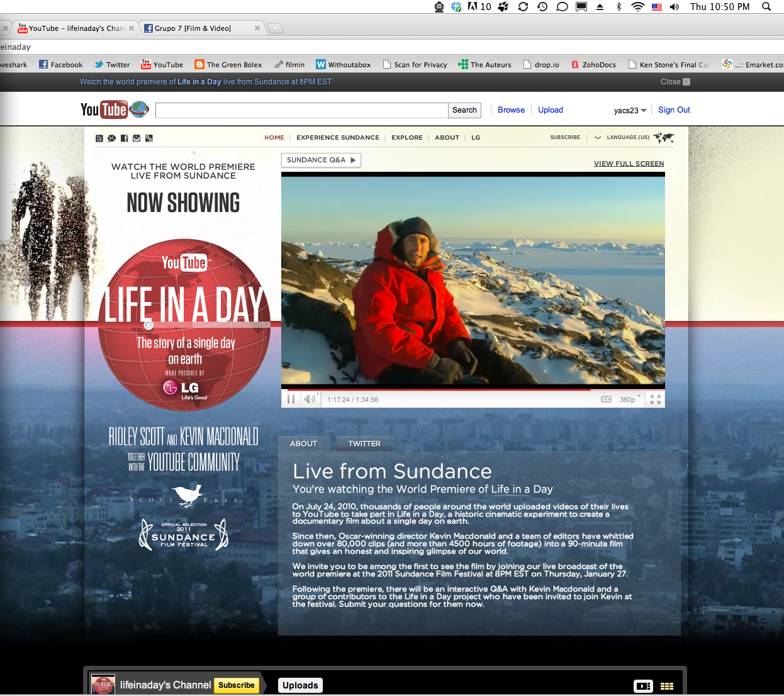Open The Green Bolex bookmark
784x696 pixels.
[x=228, y=64]
